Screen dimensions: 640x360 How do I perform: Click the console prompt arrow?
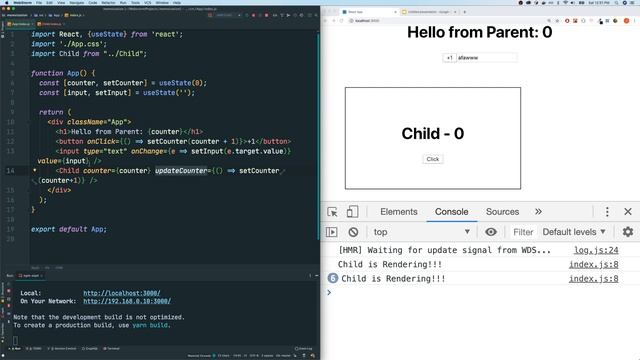coord(329,292)
